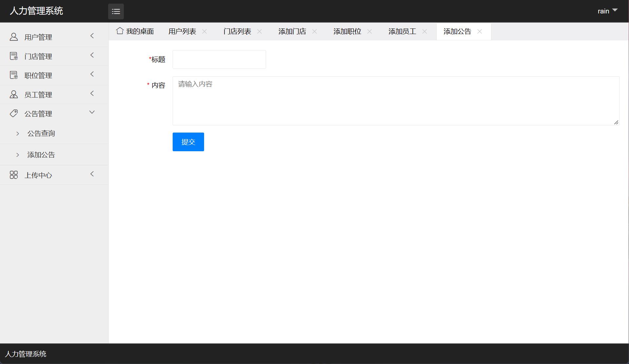Viewport: 629px width, 364px height.
Task: Click the home icon on 我的桌面 tab
Action: click(120, 30)
